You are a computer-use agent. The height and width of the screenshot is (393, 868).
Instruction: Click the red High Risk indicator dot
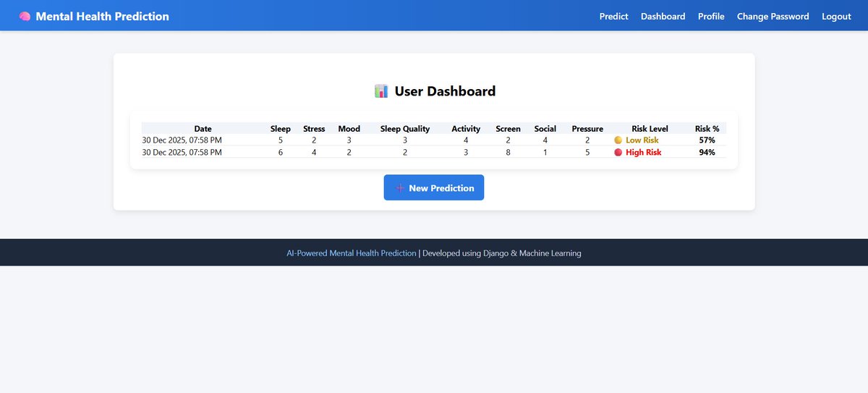(x=618, y=152)
